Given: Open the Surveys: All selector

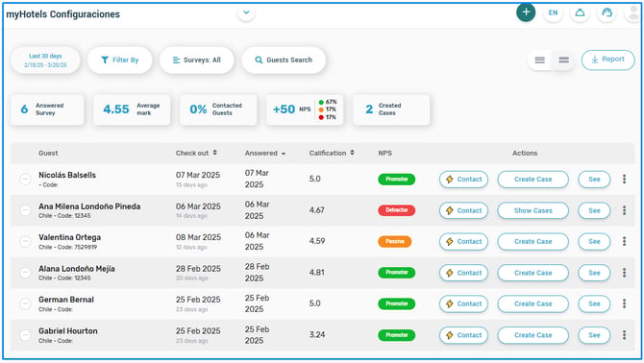Looking at the screenshot, I should (196, 60).
